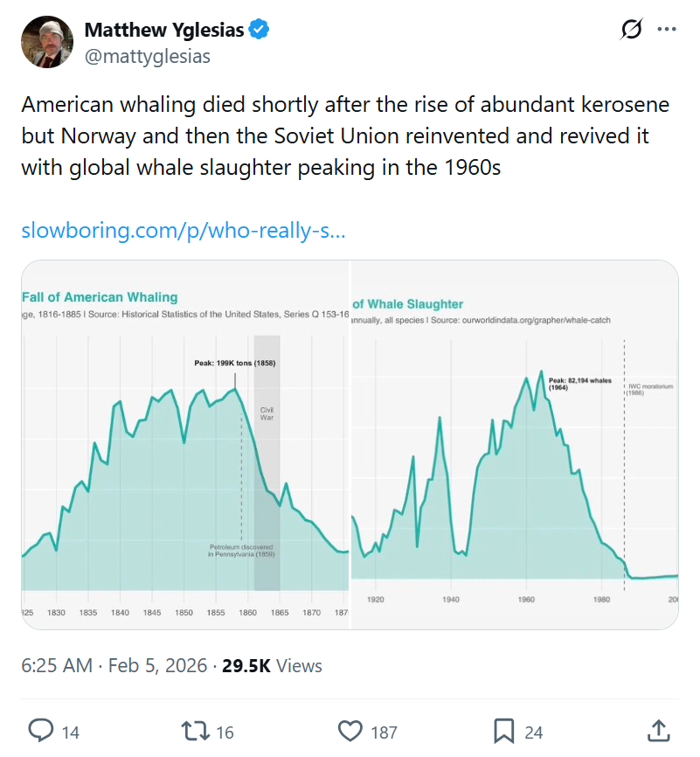Open the @mattyglesias handle link

(x=147, y=57)
